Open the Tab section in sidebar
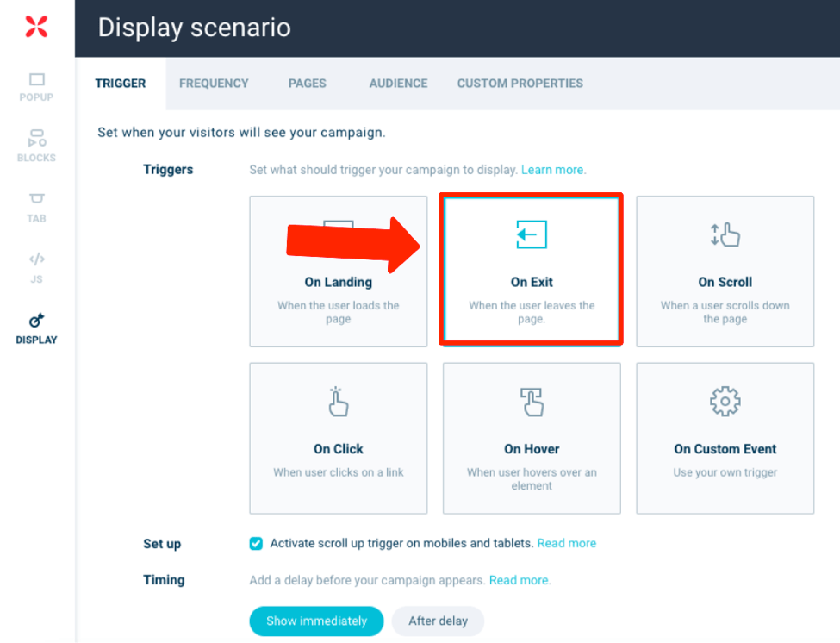Image resolution: width=840 pixels, height=643 pixels. [36, 208]
